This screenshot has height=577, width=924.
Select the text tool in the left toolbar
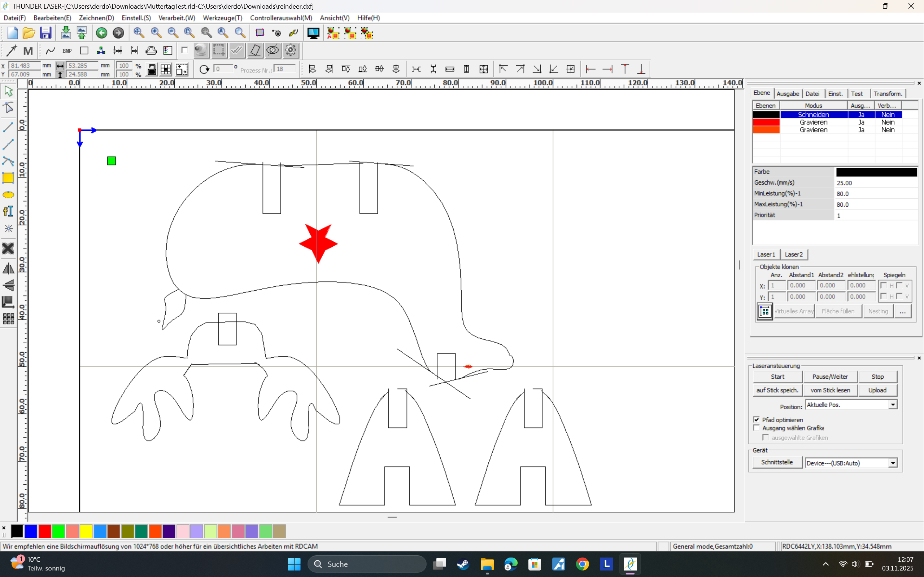click(x=8, y=211)
